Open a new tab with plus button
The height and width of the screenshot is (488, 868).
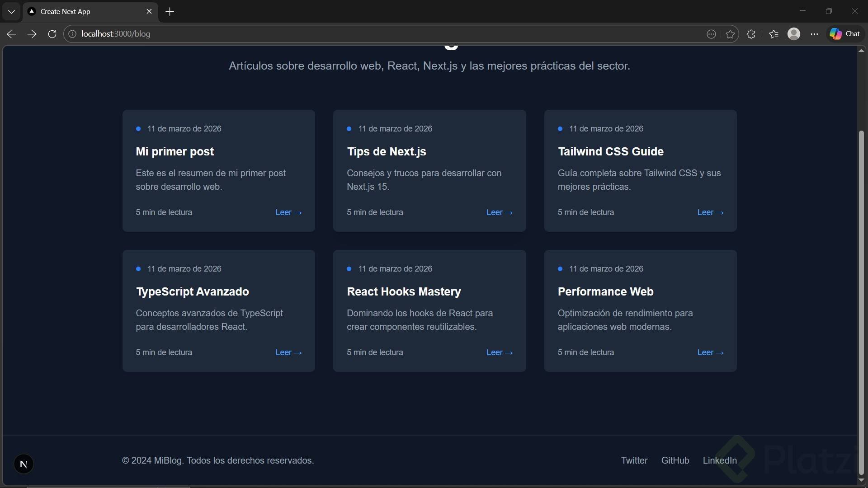(170, 11)
